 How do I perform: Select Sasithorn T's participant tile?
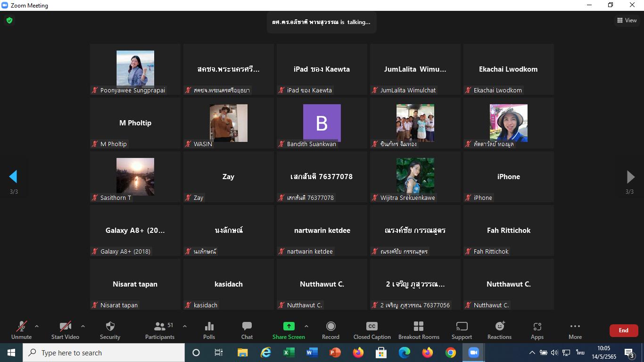pyautogui.click(x=135, y=177)
